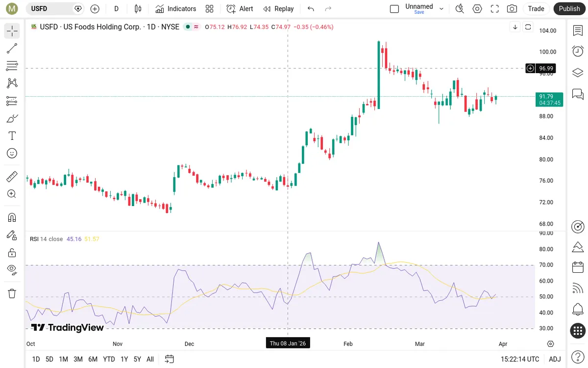
Task: Open the screeners radar icon
Action: coord(578,227)
